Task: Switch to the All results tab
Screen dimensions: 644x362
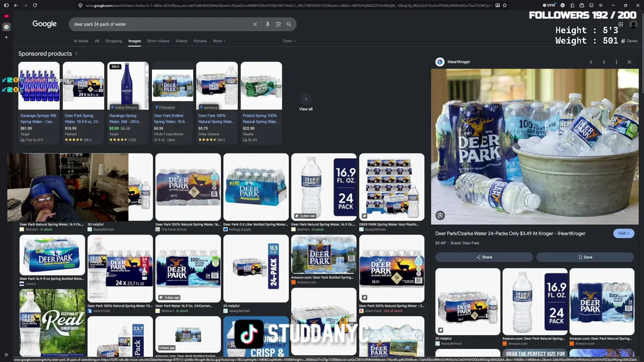Action: (97, 41)
